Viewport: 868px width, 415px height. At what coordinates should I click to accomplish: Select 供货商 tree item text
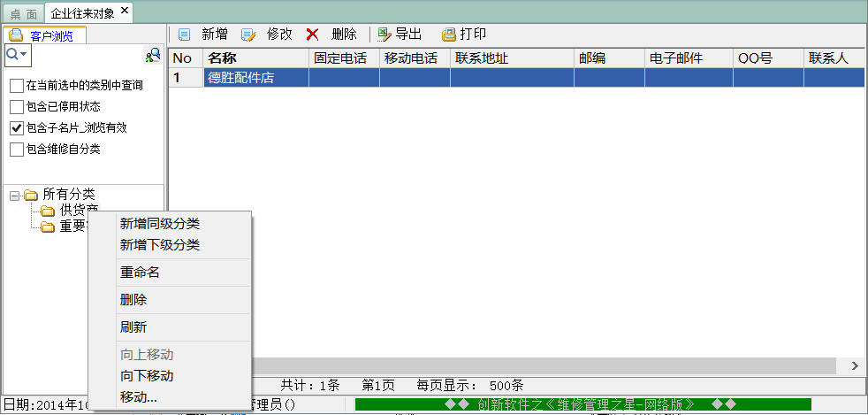79,211
